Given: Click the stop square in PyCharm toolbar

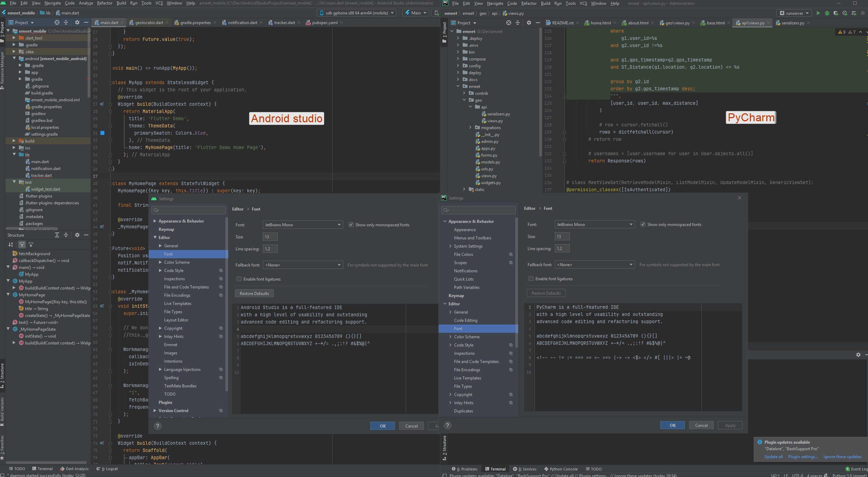Looking at the screenshot, I should (x=863, y=13).
